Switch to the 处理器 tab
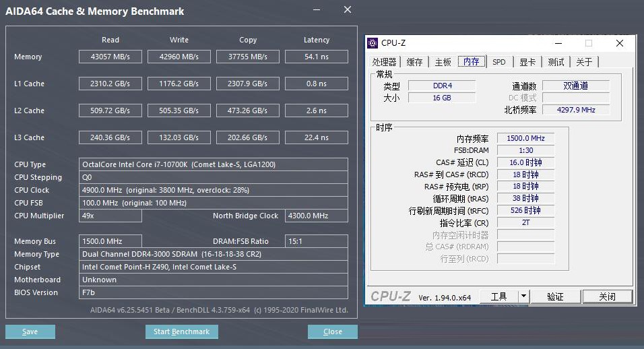Viewport: 644px width, 349px height. point(385,62)
